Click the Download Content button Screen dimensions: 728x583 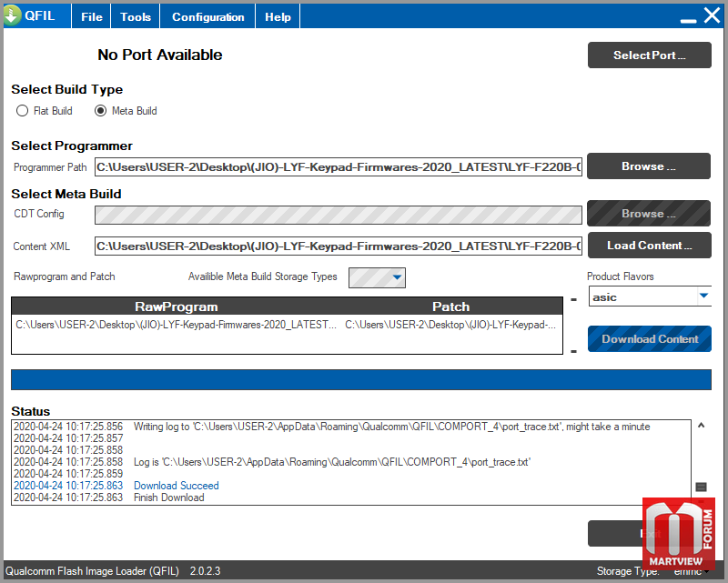click(650, 339)
